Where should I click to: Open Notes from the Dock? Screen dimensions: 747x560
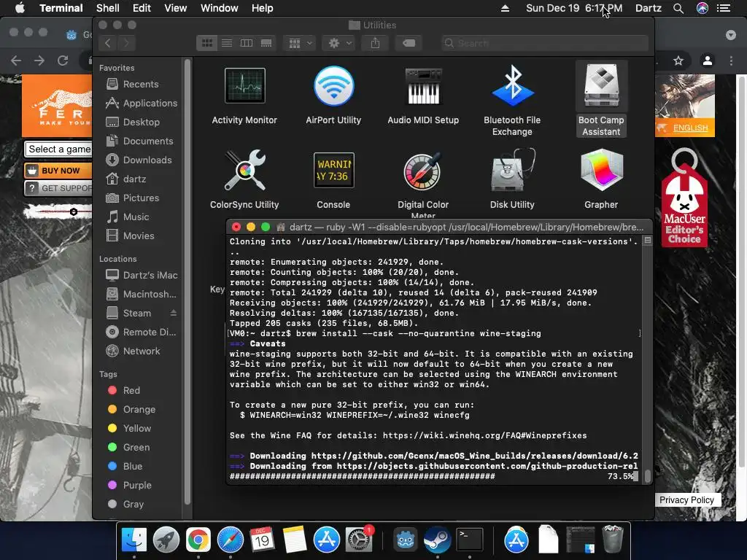click(x=295, y=540)
